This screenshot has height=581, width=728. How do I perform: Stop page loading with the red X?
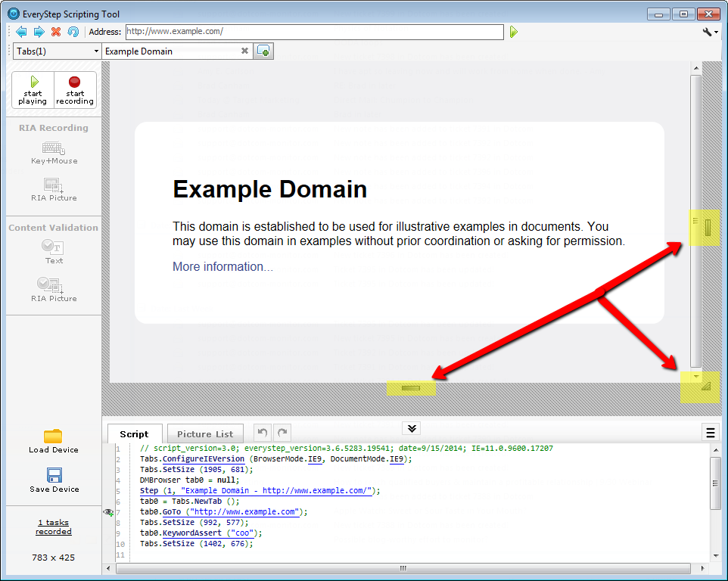pyautogui.click(x=56, y=32)
